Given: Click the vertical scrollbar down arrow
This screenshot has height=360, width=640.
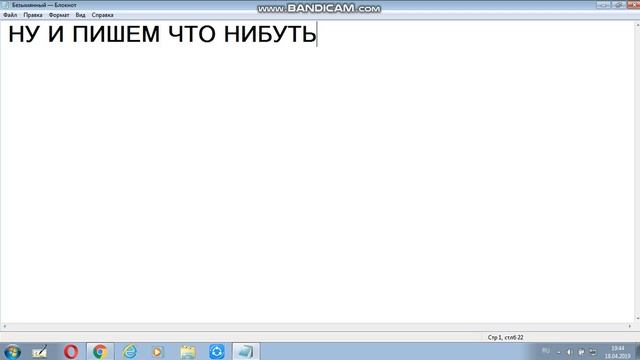Looking at the screenshot, I should click(637, 318).
